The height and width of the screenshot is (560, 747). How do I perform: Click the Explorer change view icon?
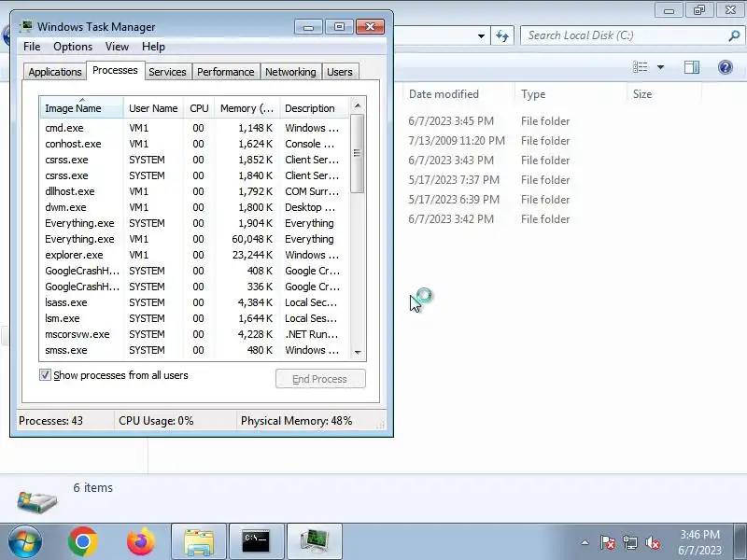tap(641, 67)
